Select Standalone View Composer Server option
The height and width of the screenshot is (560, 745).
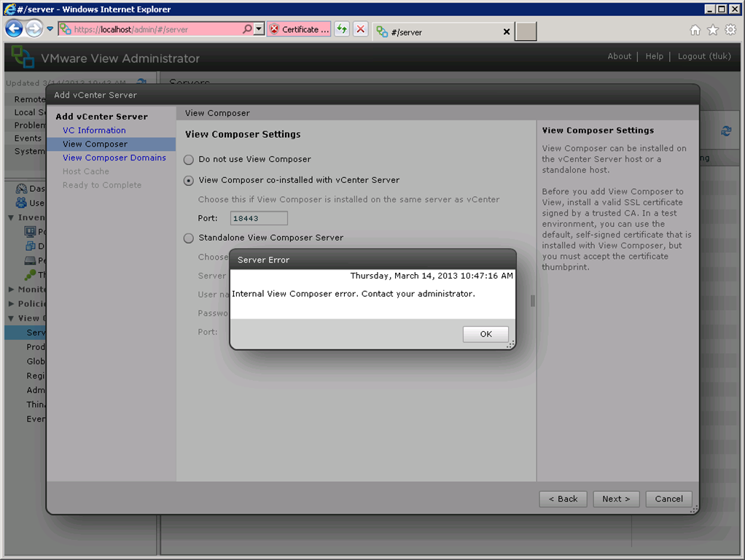[x=189, y=238]
